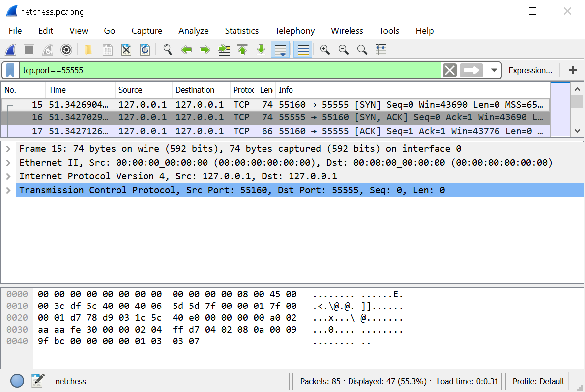
Task: Expand the Transmission Control Protocol tree
Action: [x=8, y=190]
